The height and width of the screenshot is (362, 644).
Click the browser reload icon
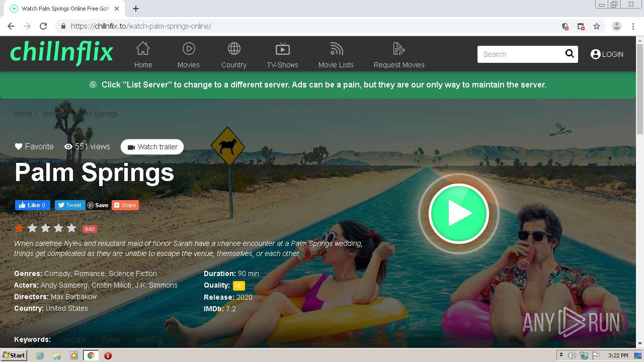click(x=43, y=26)
